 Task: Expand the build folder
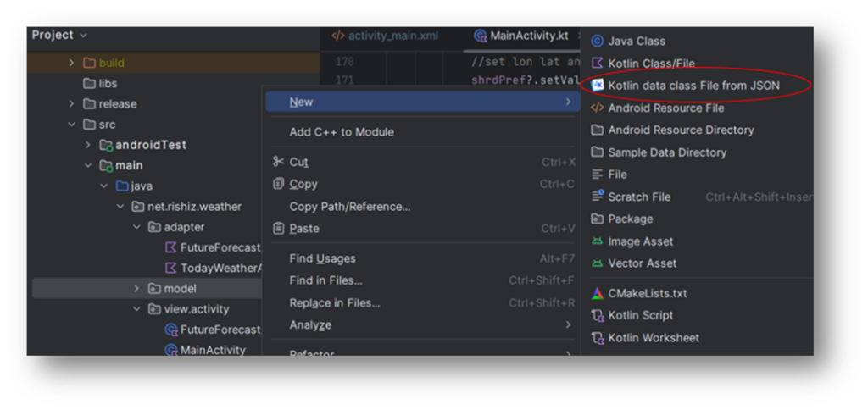pyautogui.click(x=71, y=63)
